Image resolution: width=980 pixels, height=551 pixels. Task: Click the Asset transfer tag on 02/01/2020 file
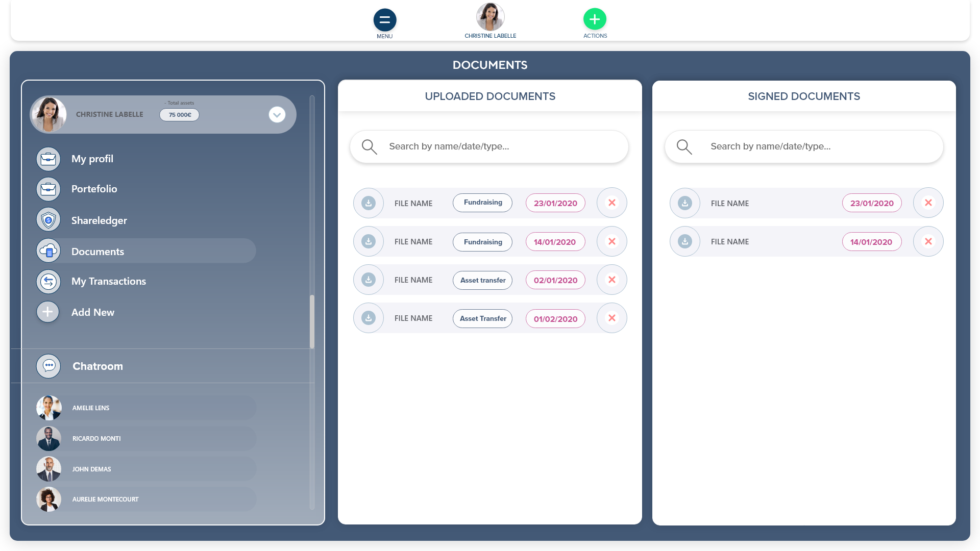click(x=482, y=280)
